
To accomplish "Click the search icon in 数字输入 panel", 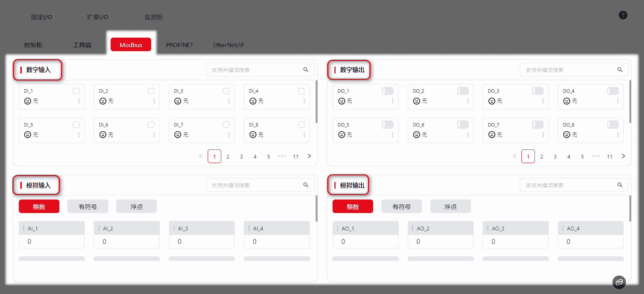I will click(306, 70).
